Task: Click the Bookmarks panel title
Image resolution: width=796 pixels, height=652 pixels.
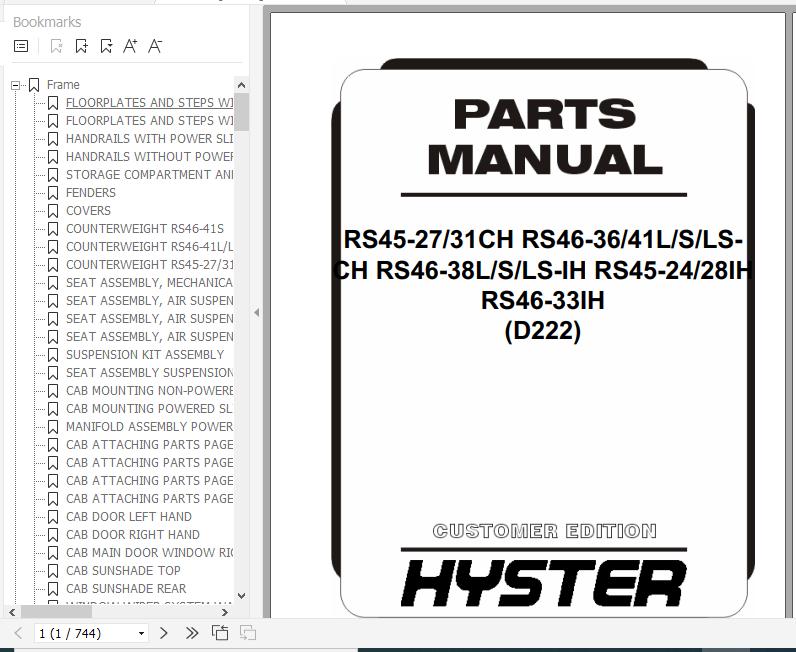Action: [x=47, y=22]
